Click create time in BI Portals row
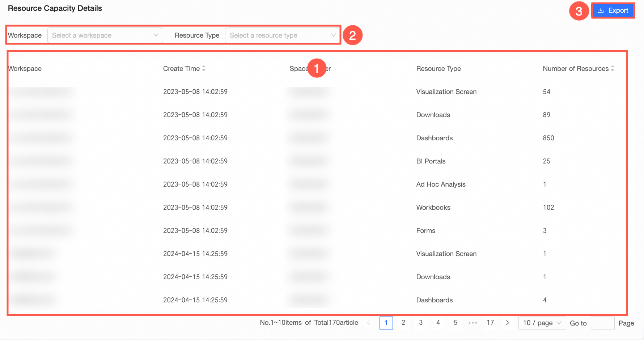 click(x=195, y=161)
